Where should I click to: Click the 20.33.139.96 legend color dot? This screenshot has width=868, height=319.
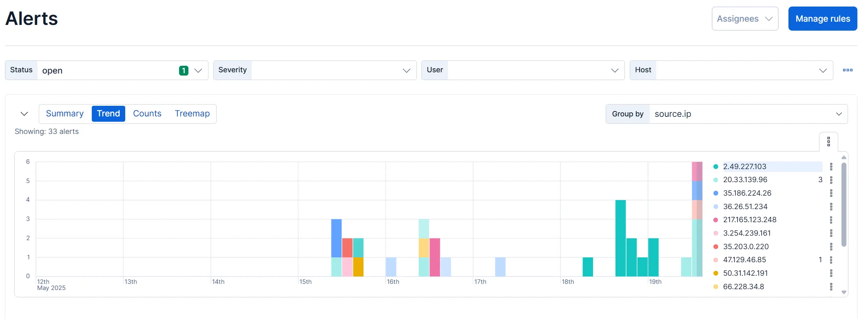tap(715, 180)
